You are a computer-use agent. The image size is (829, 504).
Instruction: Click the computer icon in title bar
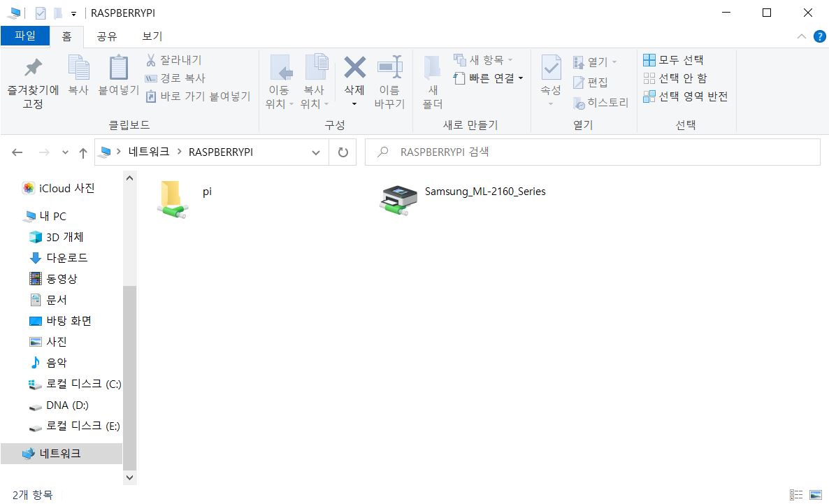tap(14, 13)
